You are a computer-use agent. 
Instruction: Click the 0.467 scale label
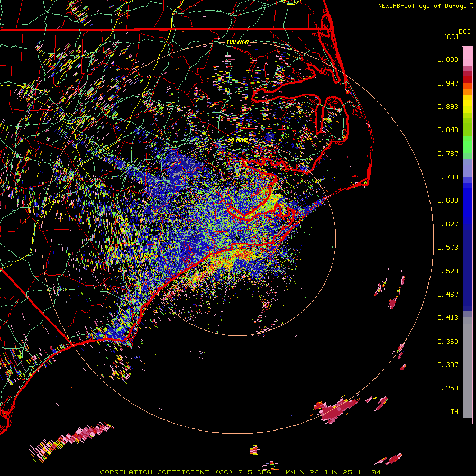click(448, 295)
